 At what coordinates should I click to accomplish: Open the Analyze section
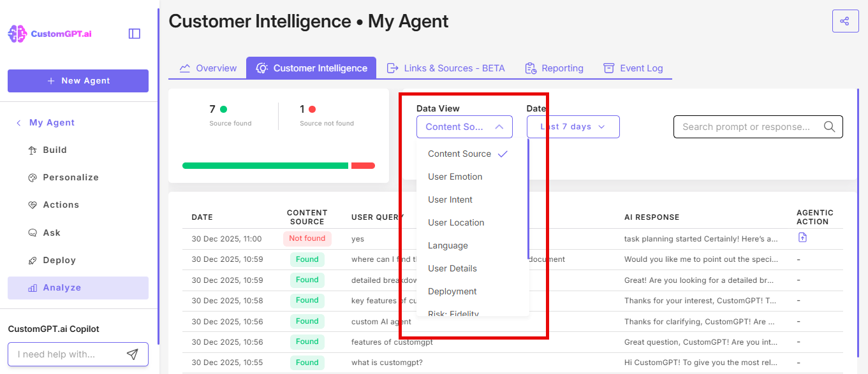[78, 288]
